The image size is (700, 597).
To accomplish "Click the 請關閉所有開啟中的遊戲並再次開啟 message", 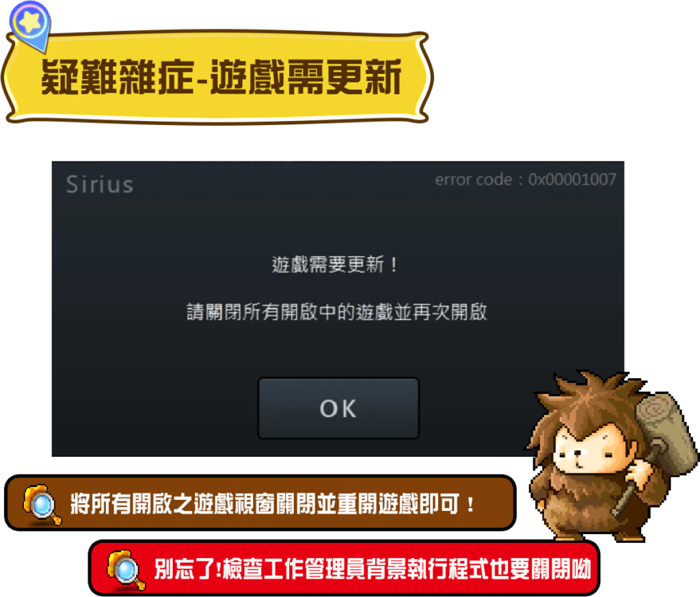I will point(337,312).
